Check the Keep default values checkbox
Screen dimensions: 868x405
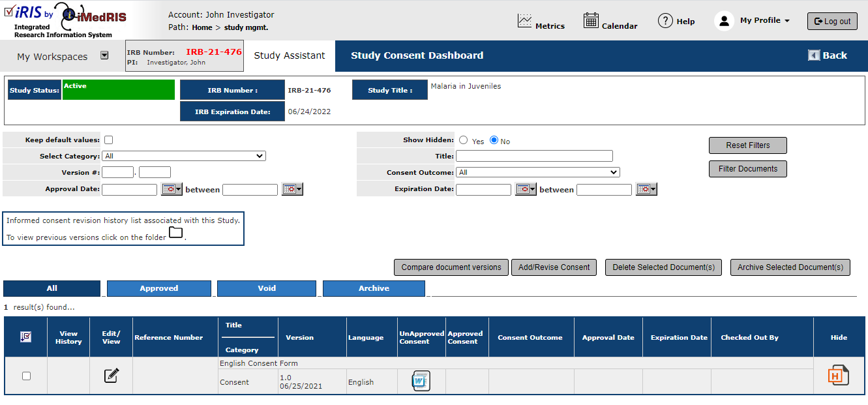coord(109,140)
